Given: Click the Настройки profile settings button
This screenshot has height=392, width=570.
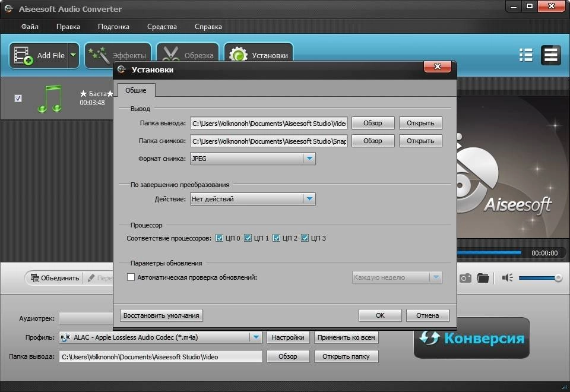Looking at the screenshot, I should point(288,337).
